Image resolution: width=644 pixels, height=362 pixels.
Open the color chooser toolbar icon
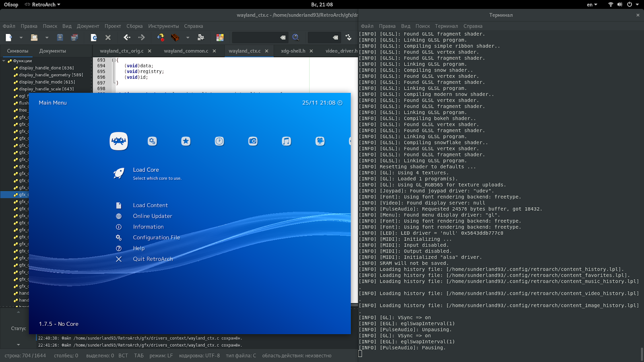(x=220, y=37)
